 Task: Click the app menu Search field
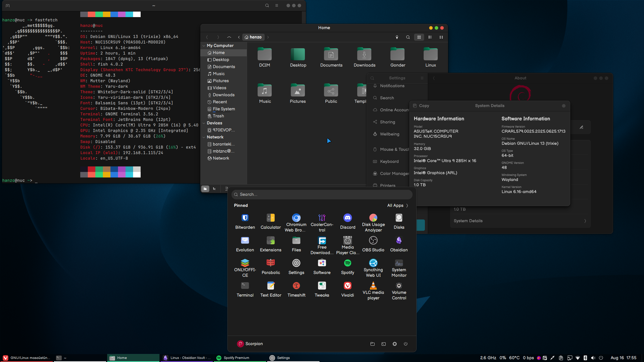[x=322, y=195]
